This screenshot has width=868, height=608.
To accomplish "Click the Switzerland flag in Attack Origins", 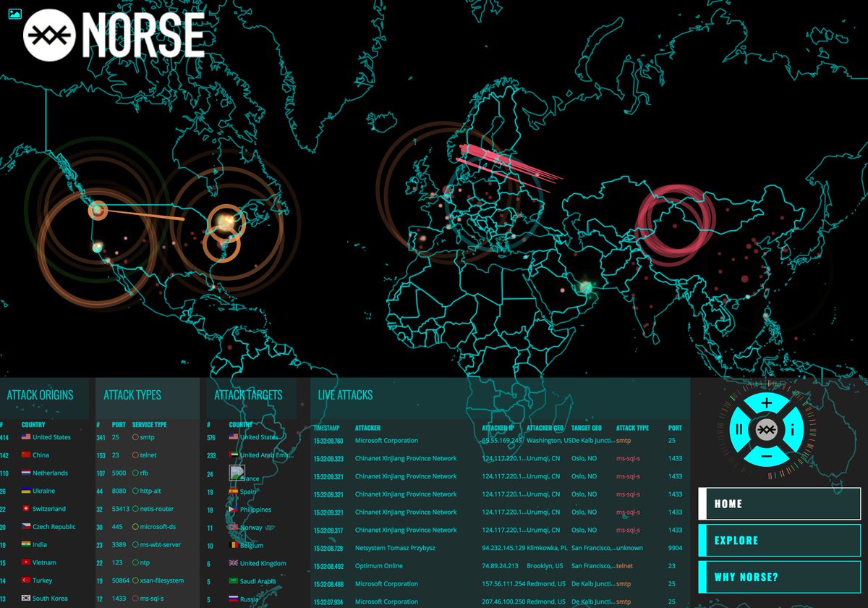I will (26, 509).
